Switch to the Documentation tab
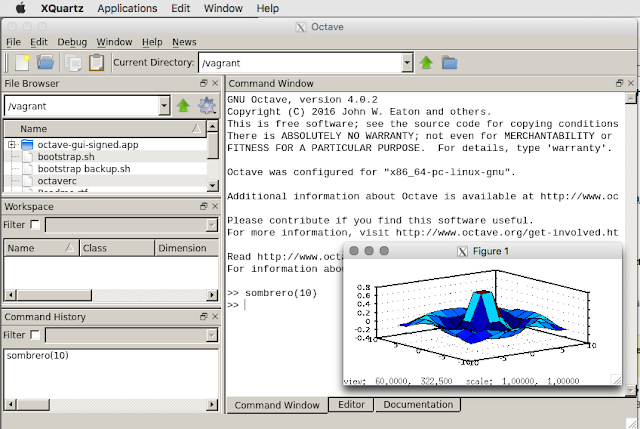 [418, 405]
